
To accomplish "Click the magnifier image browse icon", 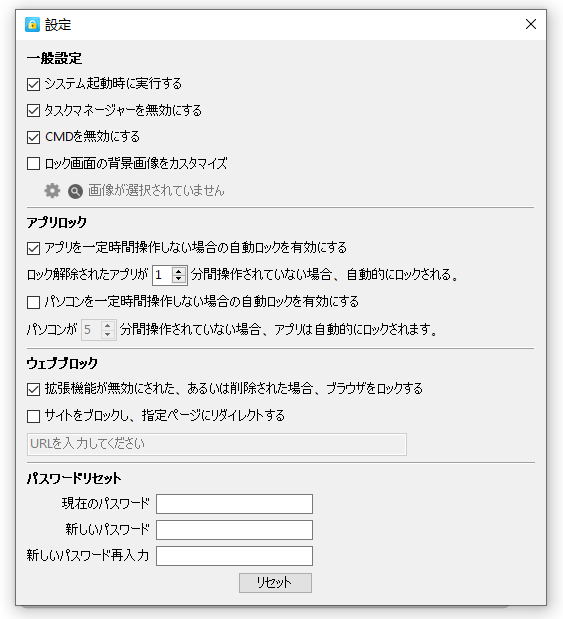I will [x=75, y=191].
